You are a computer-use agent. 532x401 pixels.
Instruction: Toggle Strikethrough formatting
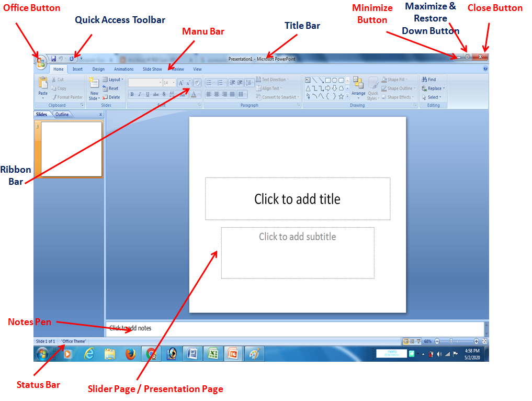click(156, 94)
